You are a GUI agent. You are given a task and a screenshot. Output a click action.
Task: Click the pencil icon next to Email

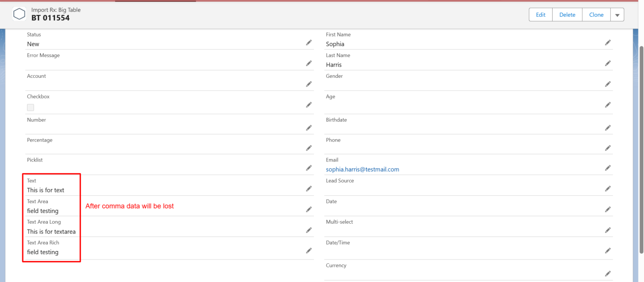point(608,168)
